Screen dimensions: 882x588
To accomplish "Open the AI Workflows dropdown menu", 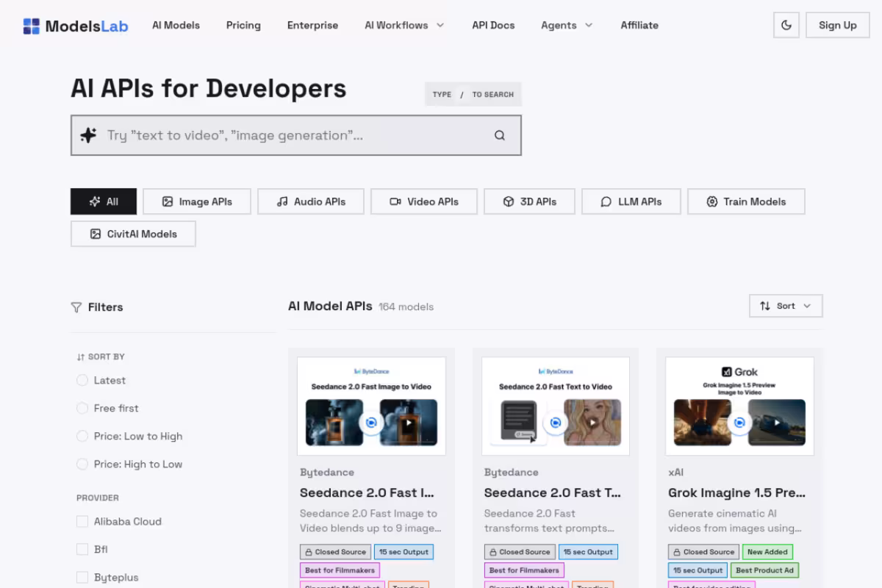I will tap(404, 25).
